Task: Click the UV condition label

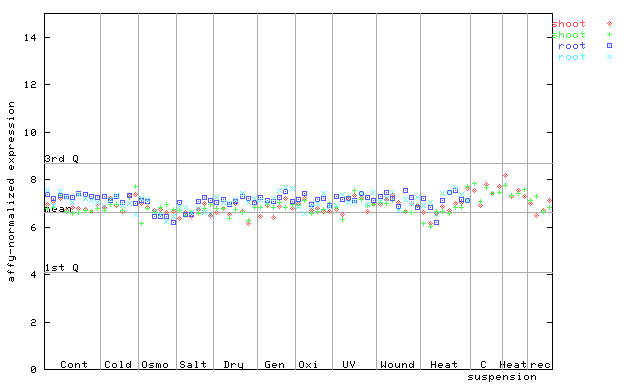Action: pos(349,364)
